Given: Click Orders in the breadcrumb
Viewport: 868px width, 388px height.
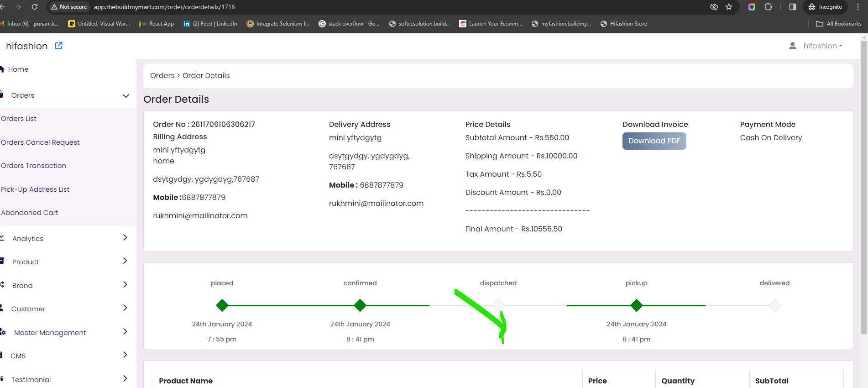Looking at the screenshot, I should coord(162,76).
